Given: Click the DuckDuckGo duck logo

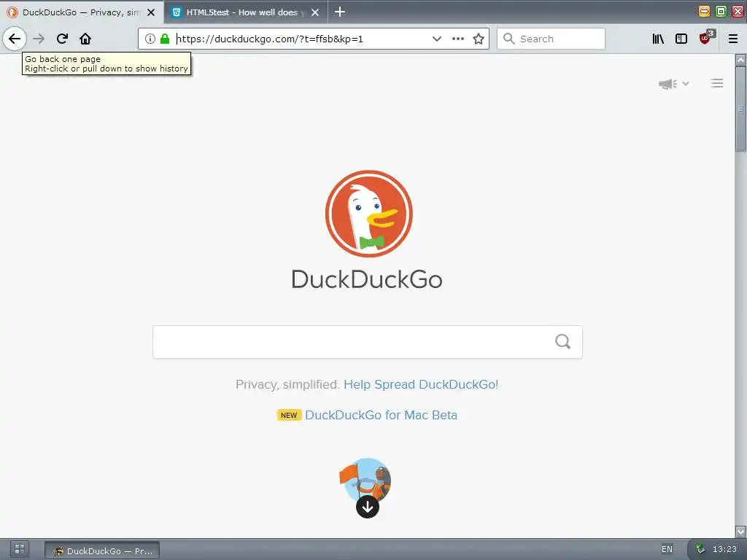Looking at the screenshot, I should (x=368, y=214).
